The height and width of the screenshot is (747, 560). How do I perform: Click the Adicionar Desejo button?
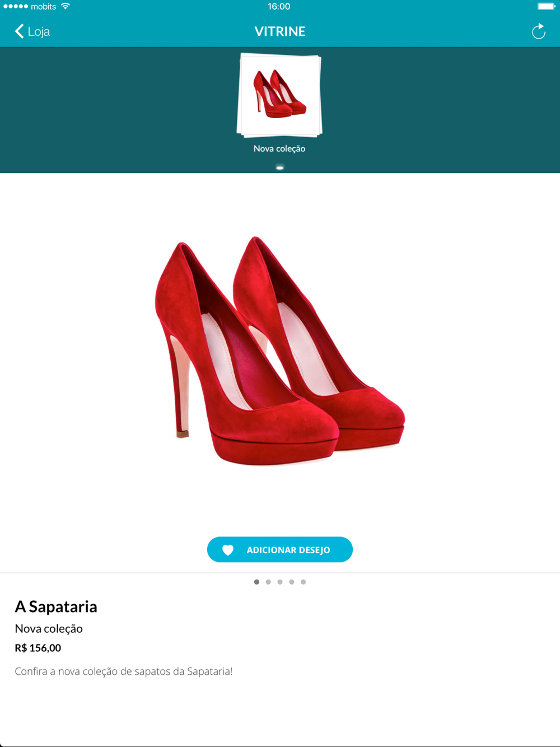(280, 549)
